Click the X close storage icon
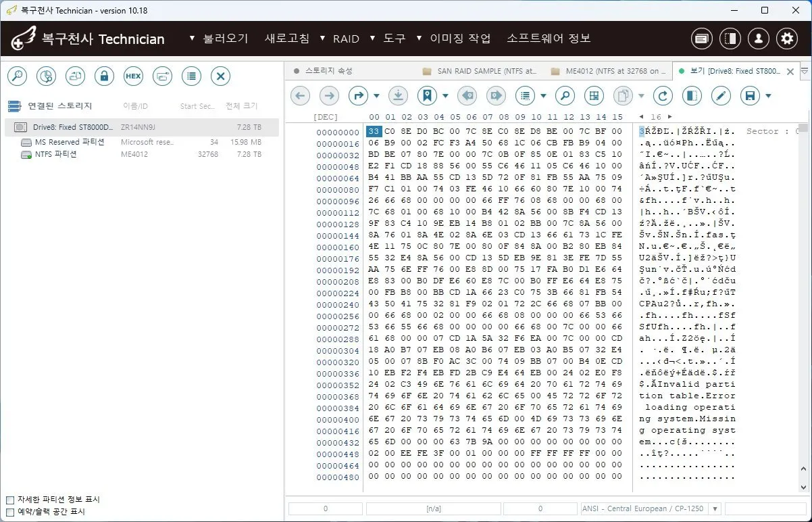The height and width of the screenshot is (522, 812). (x=220, y=76)
